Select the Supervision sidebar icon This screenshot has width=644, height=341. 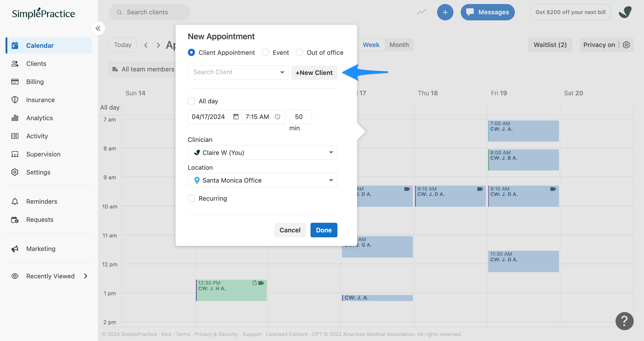pos(43,154)
